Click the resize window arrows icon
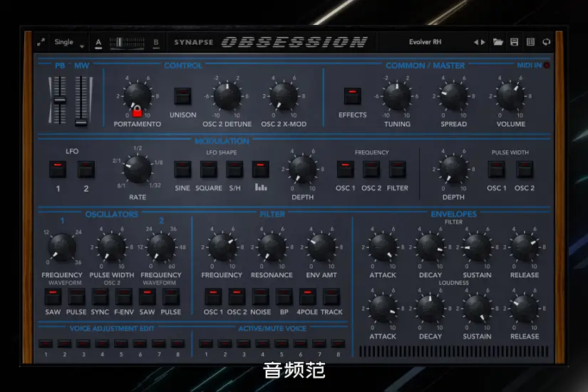The width and height of the screenshot is (588, 392). tap(41, 42)
